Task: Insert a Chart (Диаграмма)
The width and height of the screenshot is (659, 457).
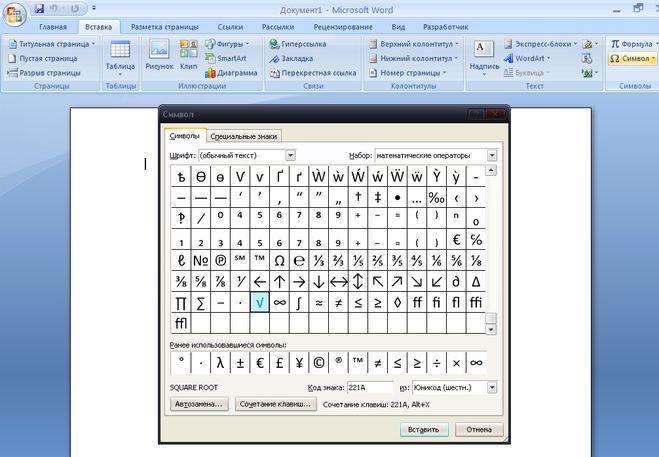Action: 231,73
